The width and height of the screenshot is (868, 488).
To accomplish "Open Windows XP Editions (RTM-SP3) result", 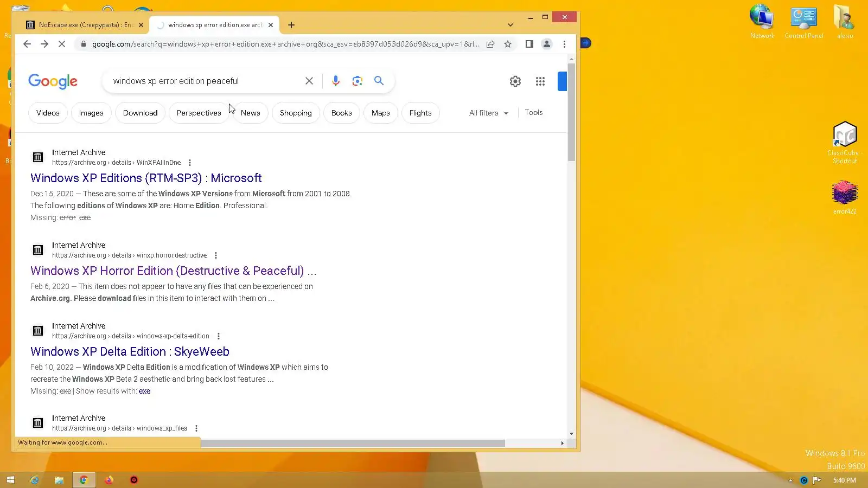I will [x=146, y=178].
